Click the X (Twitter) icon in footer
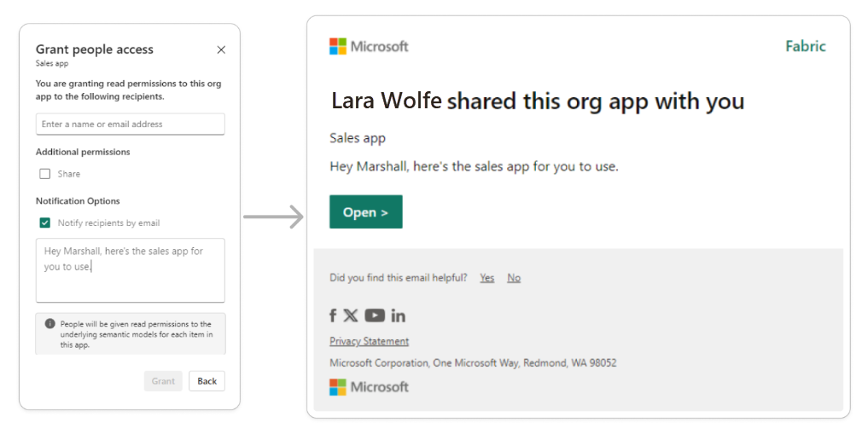The width and height of the screenshot is (868, 434). tap(351, 315)
